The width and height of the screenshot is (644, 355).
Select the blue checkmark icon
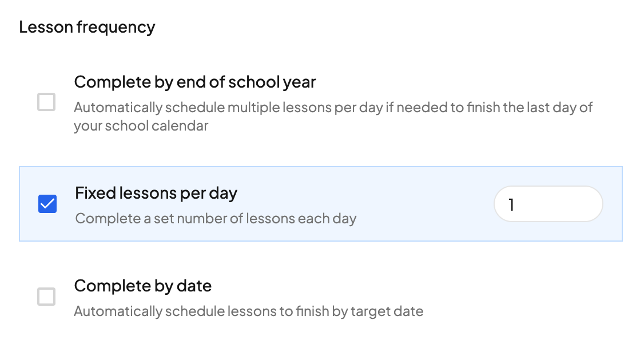click(47, 204)
